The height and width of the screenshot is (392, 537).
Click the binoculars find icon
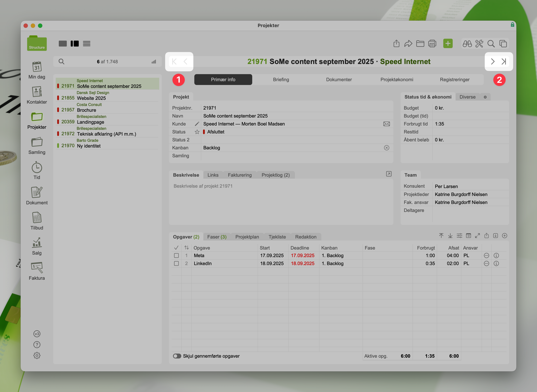click(467, 44)
